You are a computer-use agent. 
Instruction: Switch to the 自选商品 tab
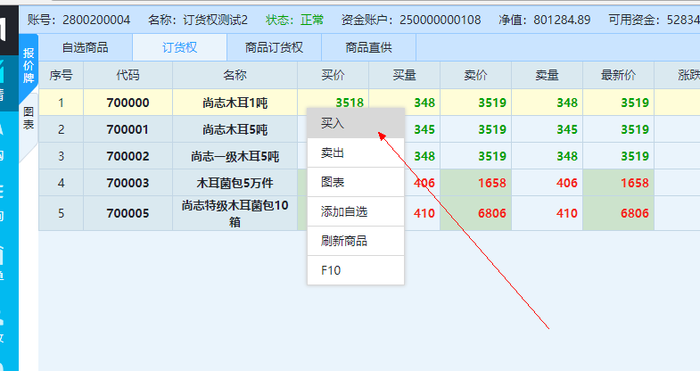85,47
